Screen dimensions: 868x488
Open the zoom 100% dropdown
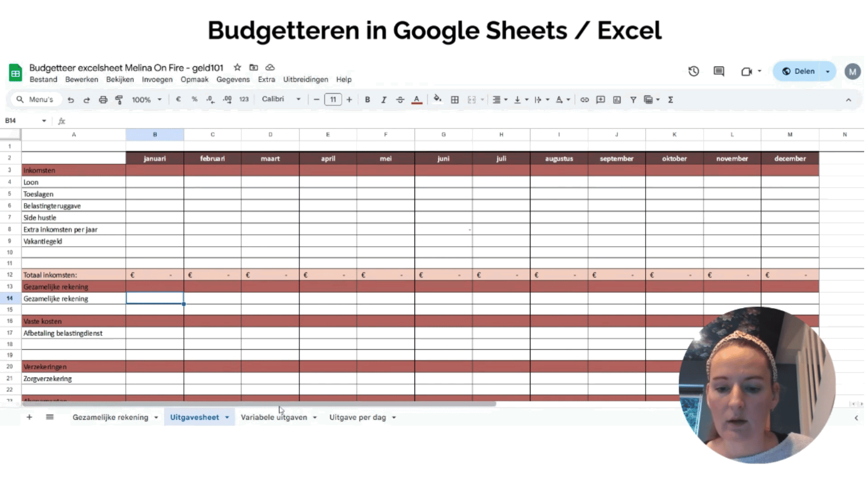coord(146,100)
